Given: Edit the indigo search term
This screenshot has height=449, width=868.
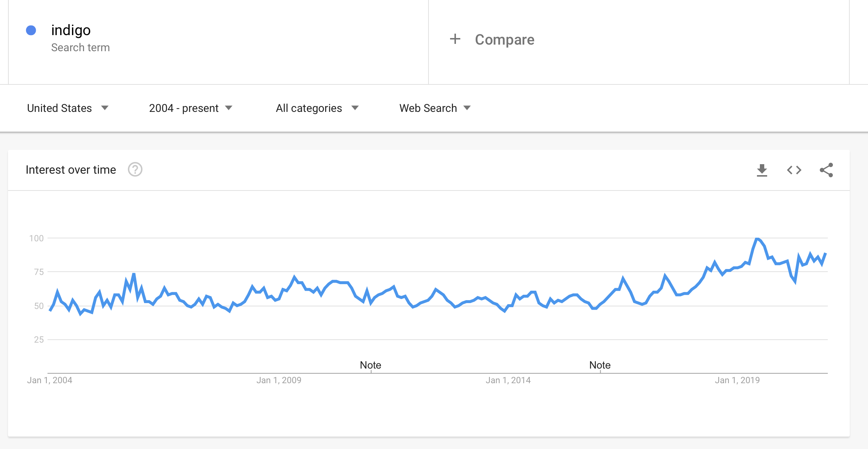Looking at the screenshot, I should pos(71,30).
